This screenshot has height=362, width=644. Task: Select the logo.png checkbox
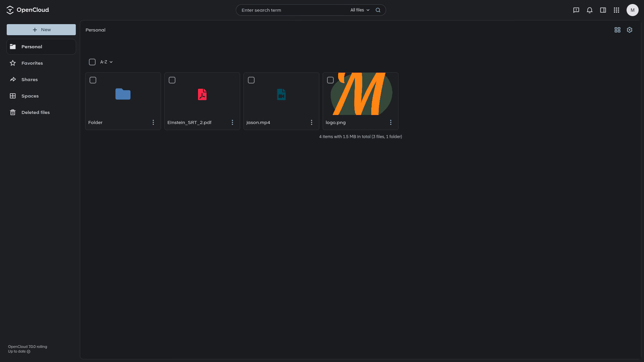pyautogui.click(x=330, y=80)
